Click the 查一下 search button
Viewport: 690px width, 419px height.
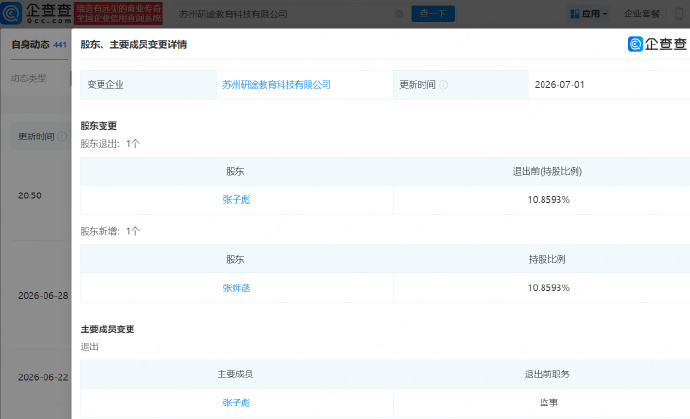[x=433, y=14]
